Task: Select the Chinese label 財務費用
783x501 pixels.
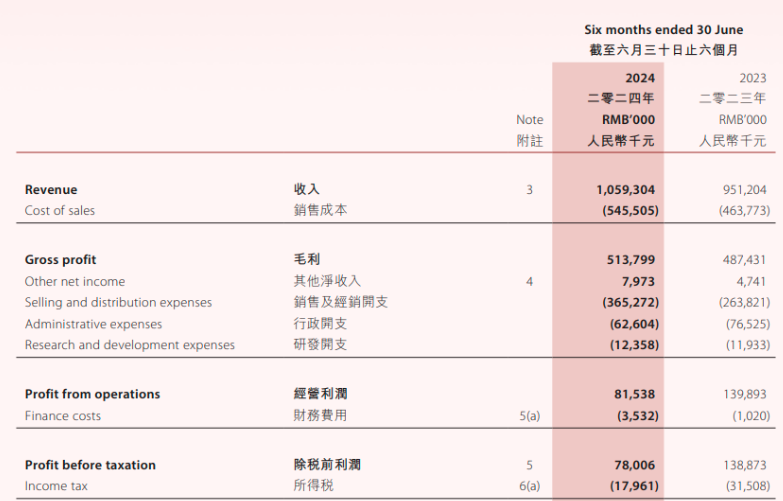Action: (x=320, y=415)
